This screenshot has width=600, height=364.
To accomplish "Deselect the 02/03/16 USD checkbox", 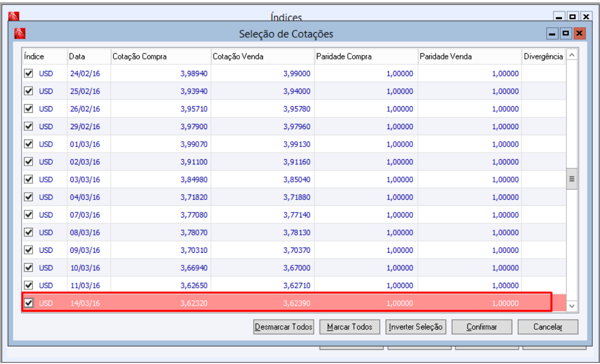I will pos(28,161).
